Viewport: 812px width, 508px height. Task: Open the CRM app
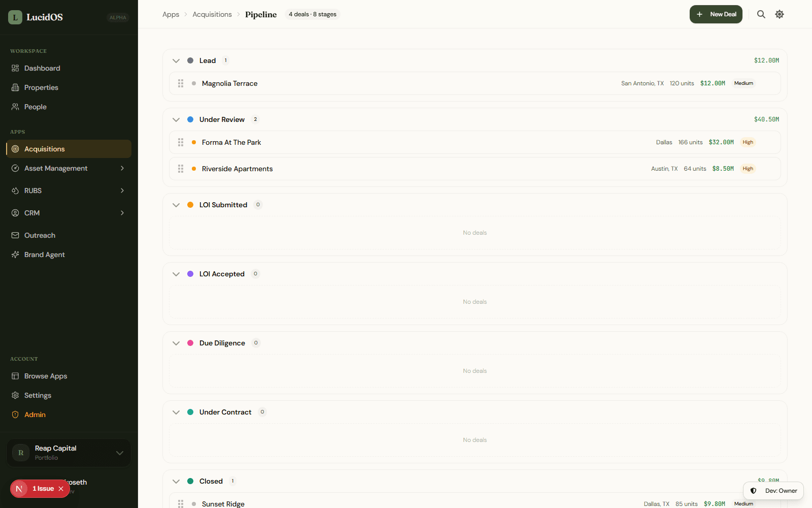point(32,213)
